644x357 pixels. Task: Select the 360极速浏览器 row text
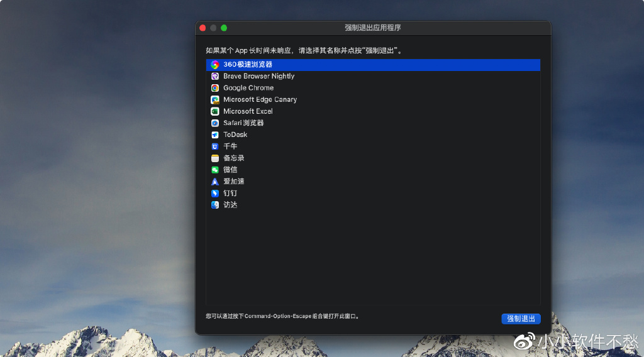(248, 65)
